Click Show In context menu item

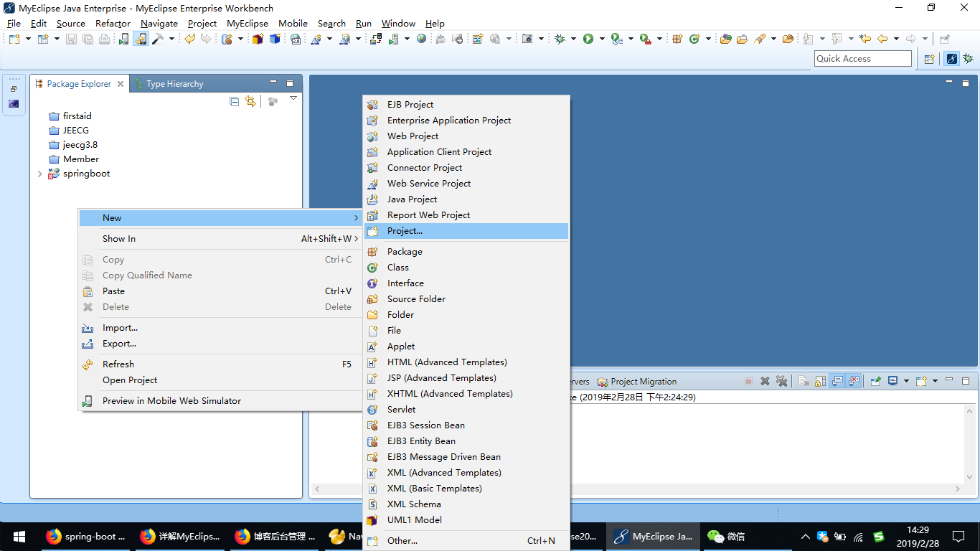tap(220, 239)
